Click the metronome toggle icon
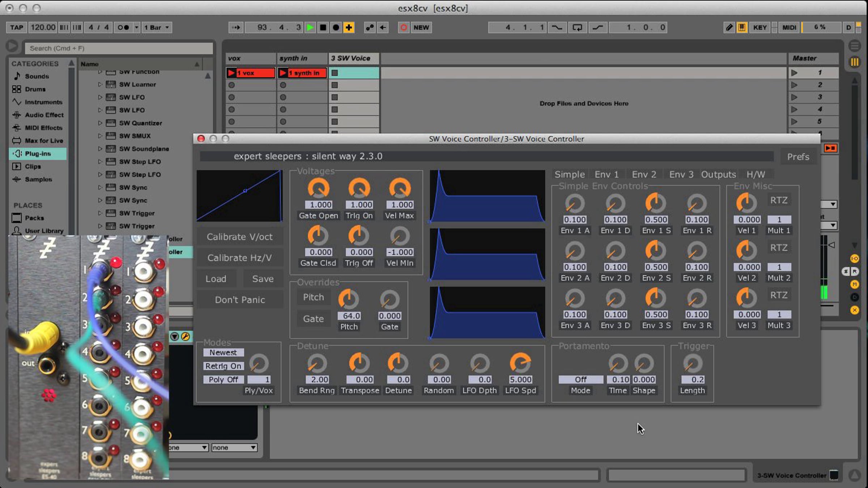This screenshot has height=488, width=868. tap(124, 27)
